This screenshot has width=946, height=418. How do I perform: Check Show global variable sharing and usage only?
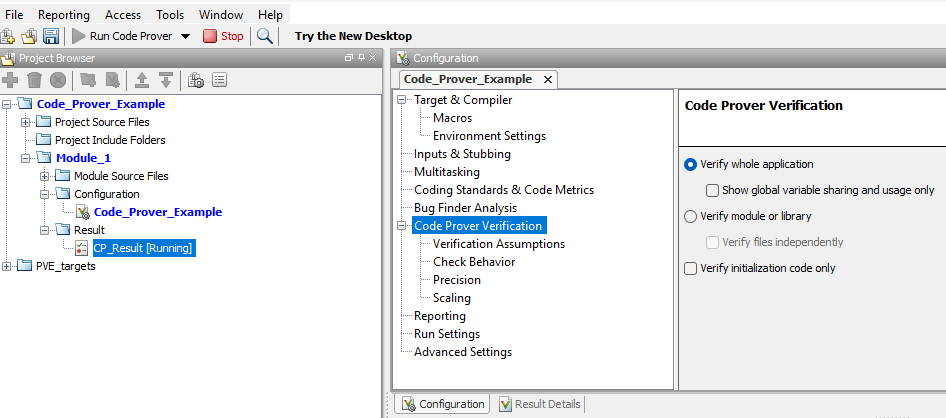(712, 190)
